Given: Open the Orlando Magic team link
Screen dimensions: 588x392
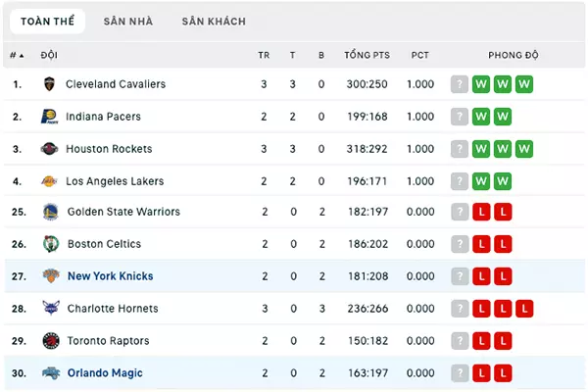Looking at the screenshot, I should coord(105,372).
